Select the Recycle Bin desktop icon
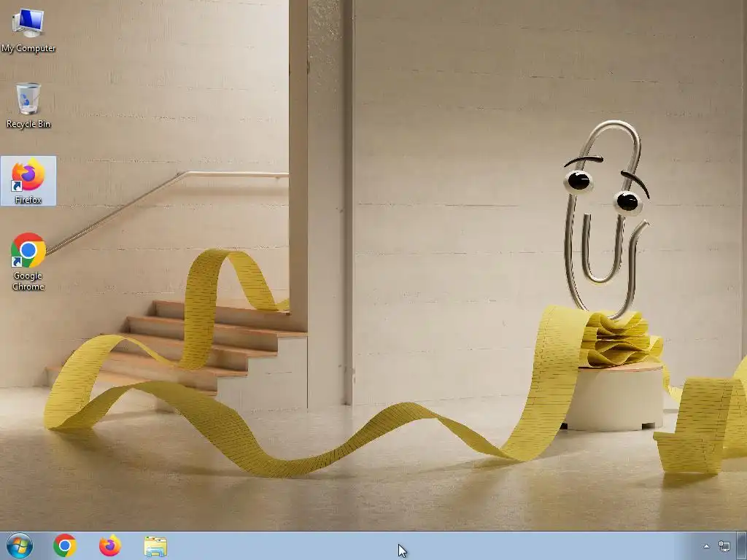The image size is (747, 560). coord(28,105)
